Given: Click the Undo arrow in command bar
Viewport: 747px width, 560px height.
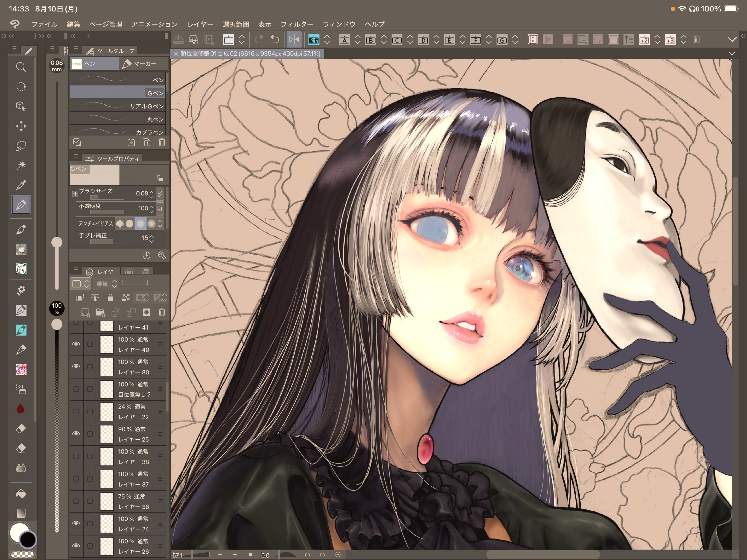Looking at the screenshot, I should 274,40.
